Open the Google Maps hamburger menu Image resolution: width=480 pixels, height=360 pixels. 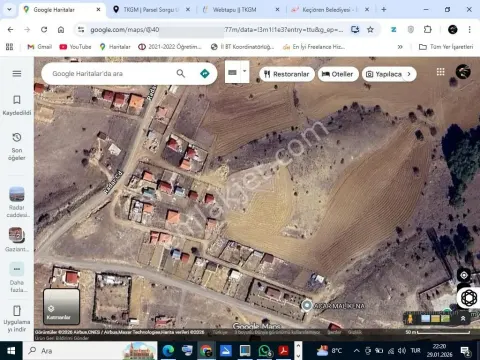tap(17, 74)
